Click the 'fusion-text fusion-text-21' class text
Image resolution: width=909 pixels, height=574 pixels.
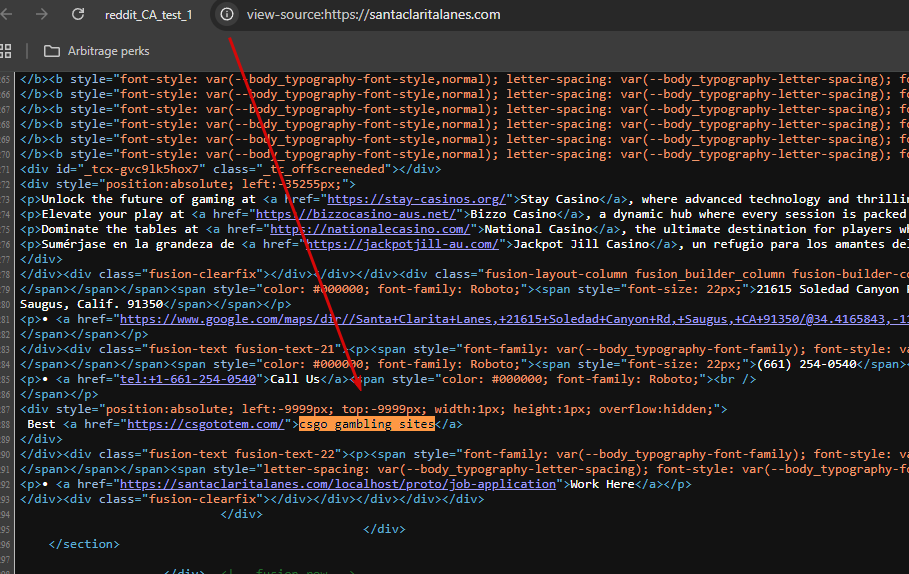pyautogui.click(x=242, y=349)
